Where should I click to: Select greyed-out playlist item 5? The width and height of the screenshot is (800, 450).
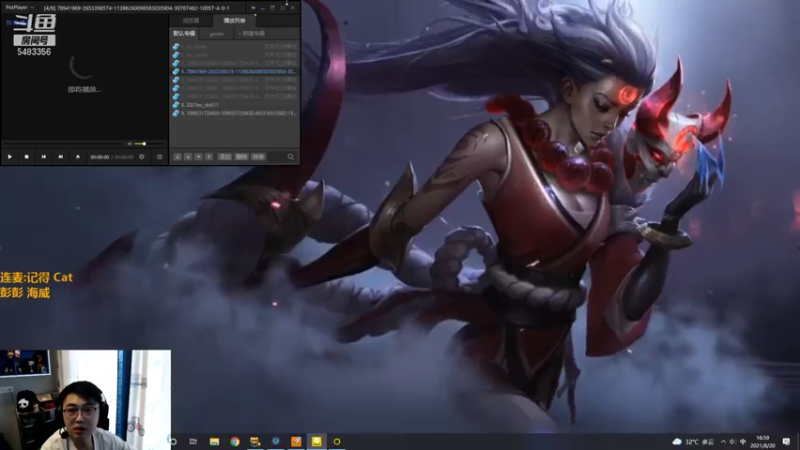click(x=235, y=80)
